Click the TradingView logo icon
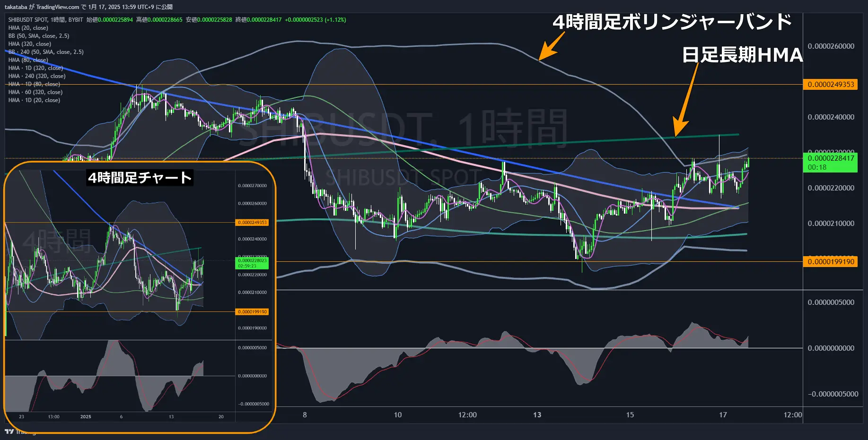Screen dimensions: 868x440 [9, 431]
